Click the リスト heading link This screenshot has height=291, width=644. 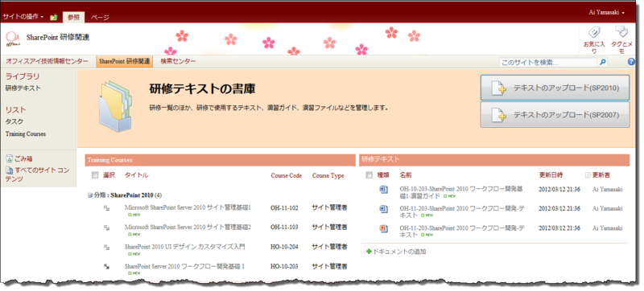click(15, 110)
